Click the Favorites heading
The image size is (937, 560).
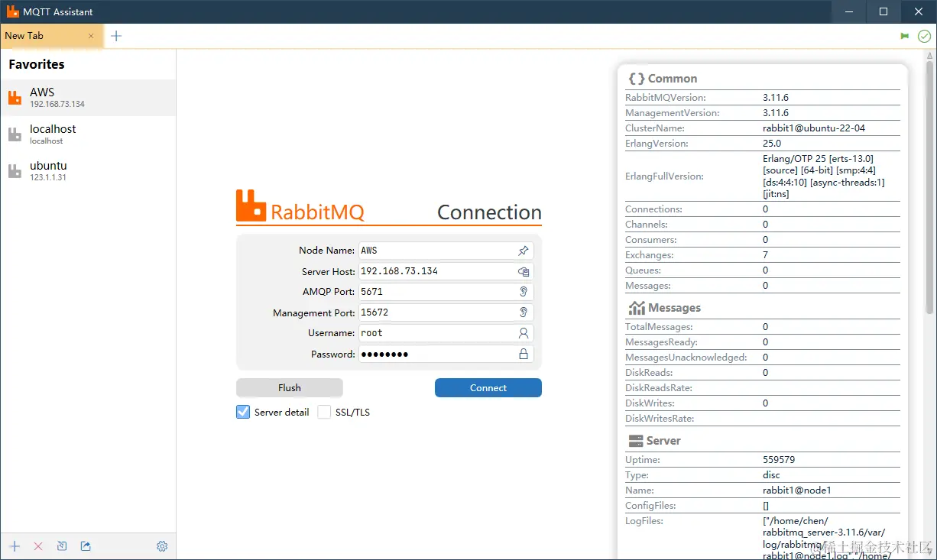click(37, 65)
